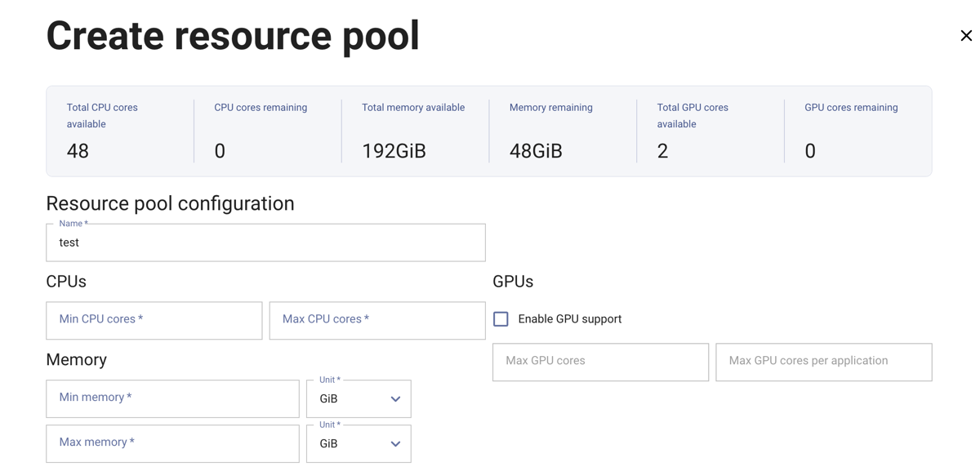Select the CPU cores remaining value
Viewport: 980px width, 476px height.
pos(219,150)
